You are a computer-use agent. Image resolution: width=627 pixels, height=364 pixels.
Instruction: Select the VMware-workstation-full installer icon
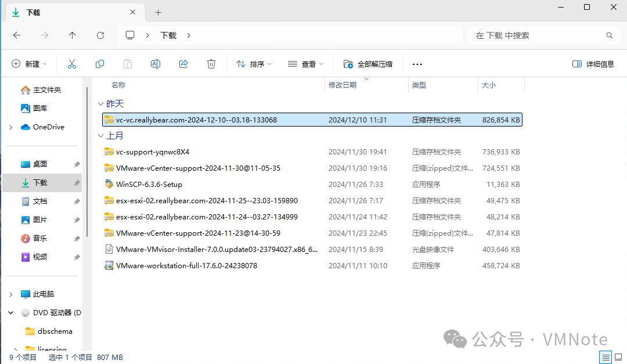click(109, 265)
